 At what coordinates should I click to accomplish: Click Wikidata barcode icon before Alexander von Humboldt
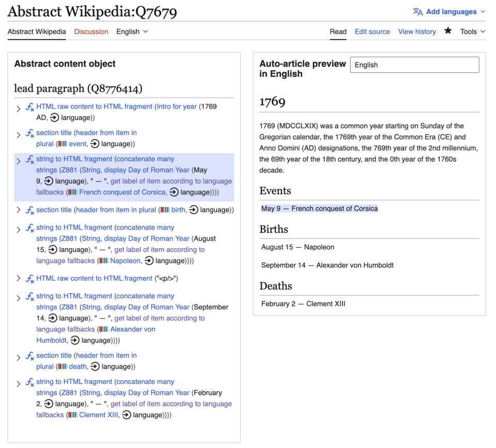pyautogui.click(x=103, y=329)
